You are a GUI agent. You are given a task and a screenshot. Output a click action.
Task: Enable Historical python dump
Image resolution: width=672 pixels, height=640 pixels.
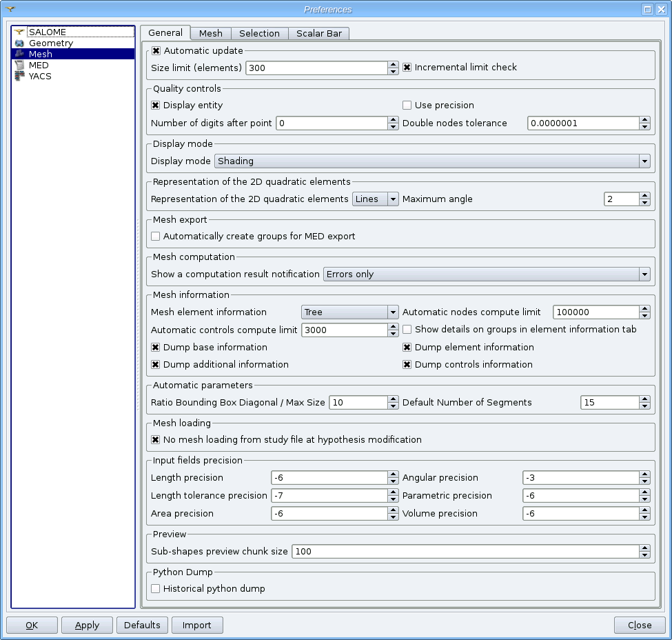pyautogui.click(x=156, y=588)
